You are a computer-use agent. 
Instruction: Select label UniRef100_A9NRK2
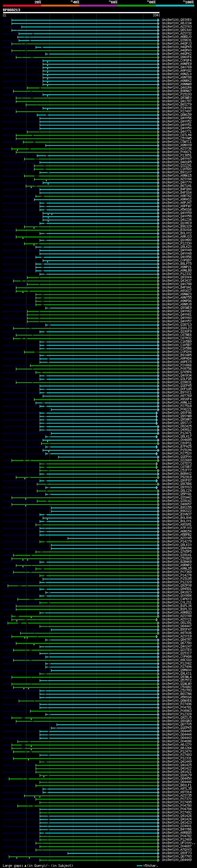click(176, 81)
